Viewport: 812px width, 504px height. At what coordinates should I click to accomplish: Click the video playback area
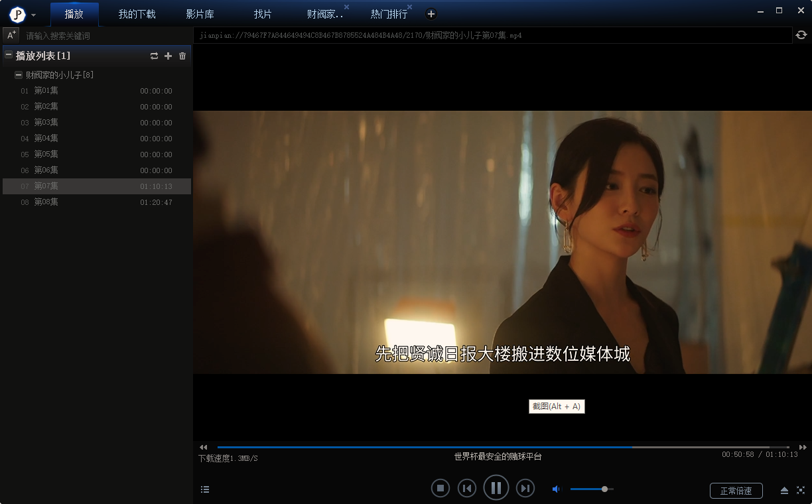pyautogui.click(x=502, y=242)
